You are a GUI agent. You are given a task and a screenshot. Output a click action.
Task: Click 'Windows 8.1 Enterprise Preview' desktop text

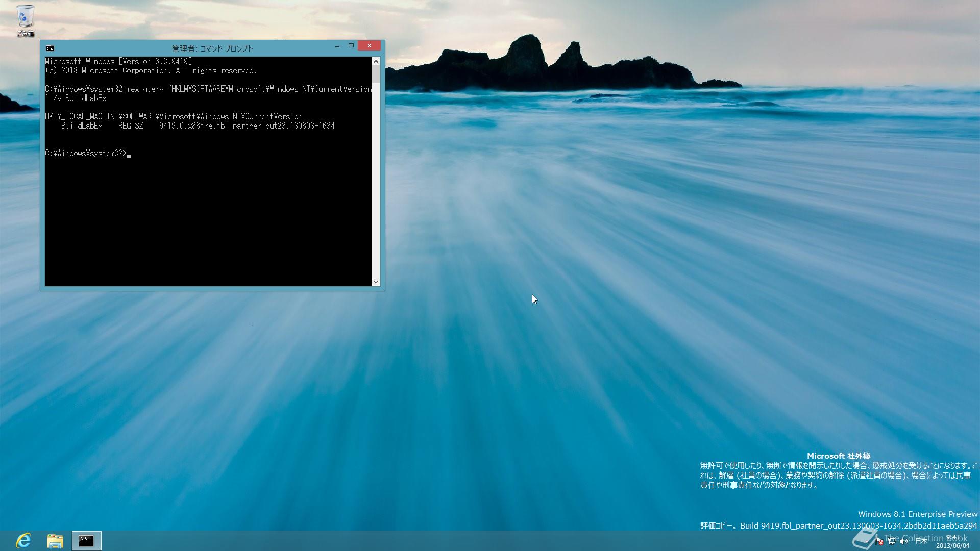pos(918,514)
